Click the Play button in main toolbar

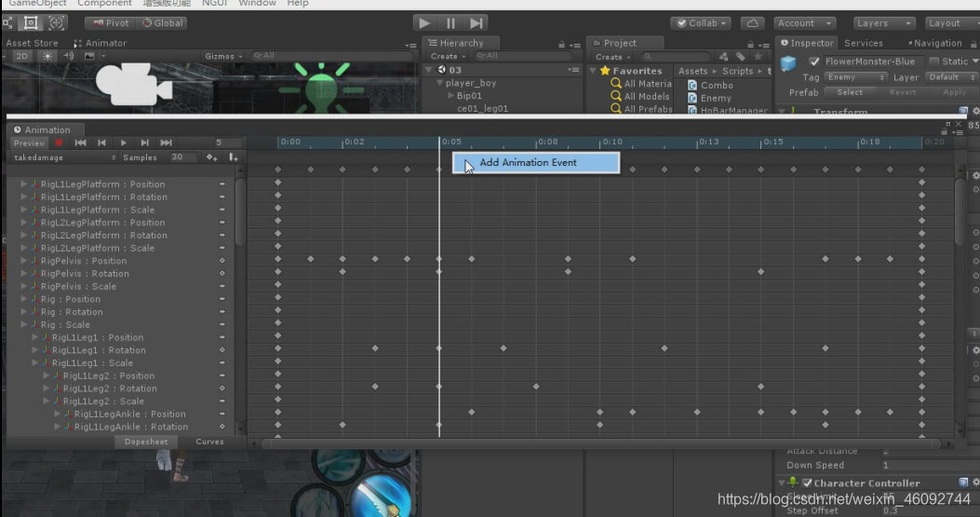pyautogui.click(x=424, y=23)
